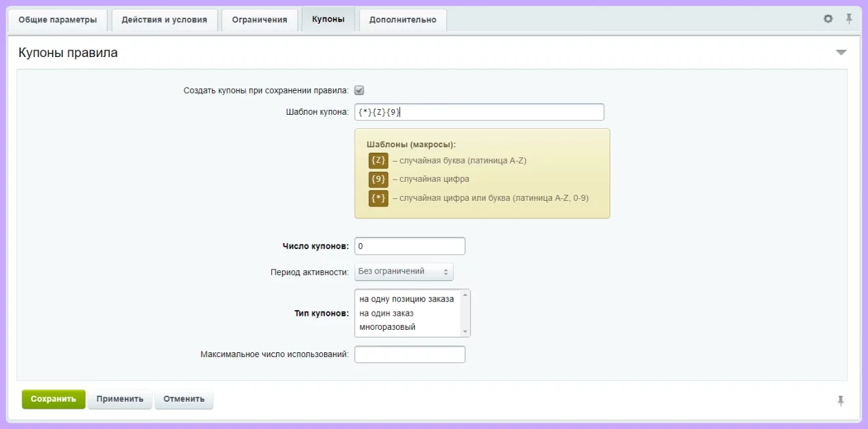Click the {Z} random letter macro badge

tap(378, 161)
